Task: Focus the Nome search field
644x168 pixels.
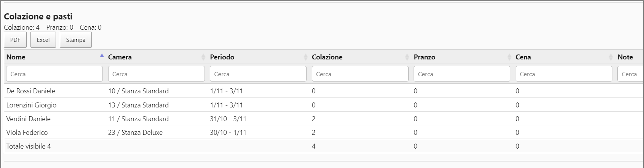Action: click(x=54, y=74)
